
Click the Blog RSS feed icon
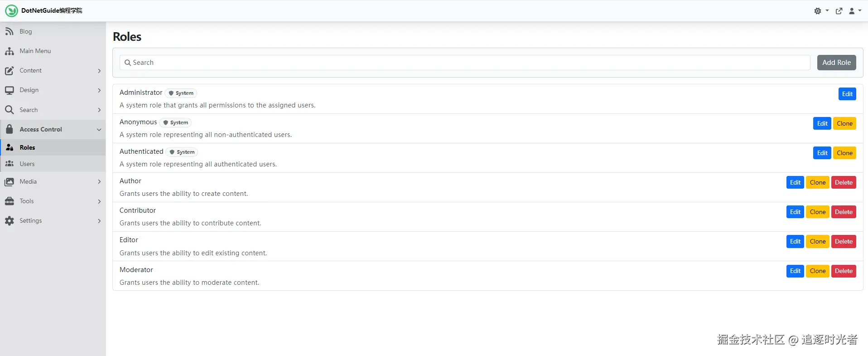(x=9, y=31)
